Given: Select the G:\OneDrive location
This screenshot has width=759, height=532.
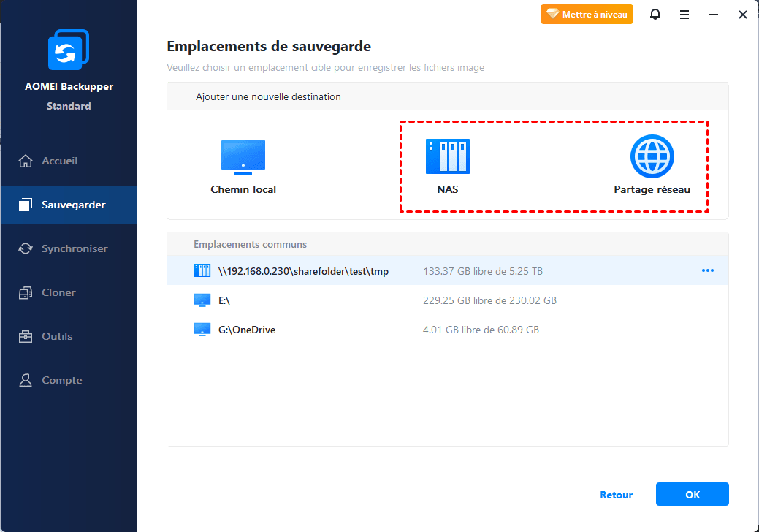Looking at the screenshot, I should coord(448,330).
